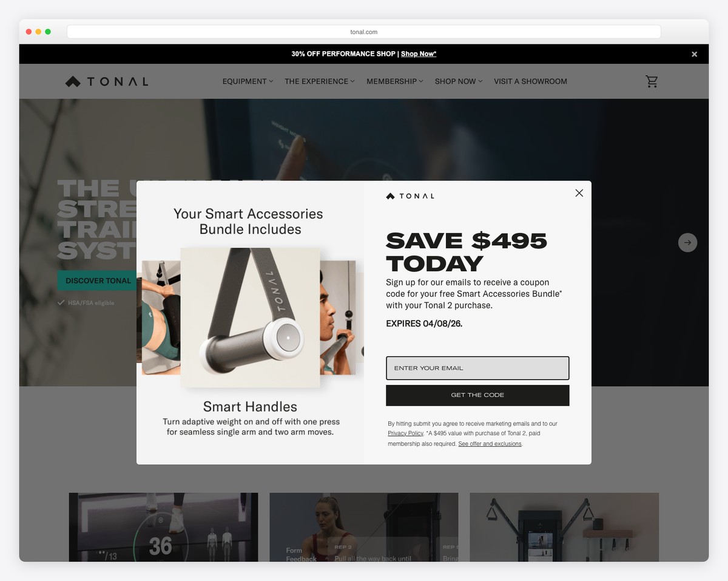
Task: Close the Save $495 popup modal
Action: point(579,193)
